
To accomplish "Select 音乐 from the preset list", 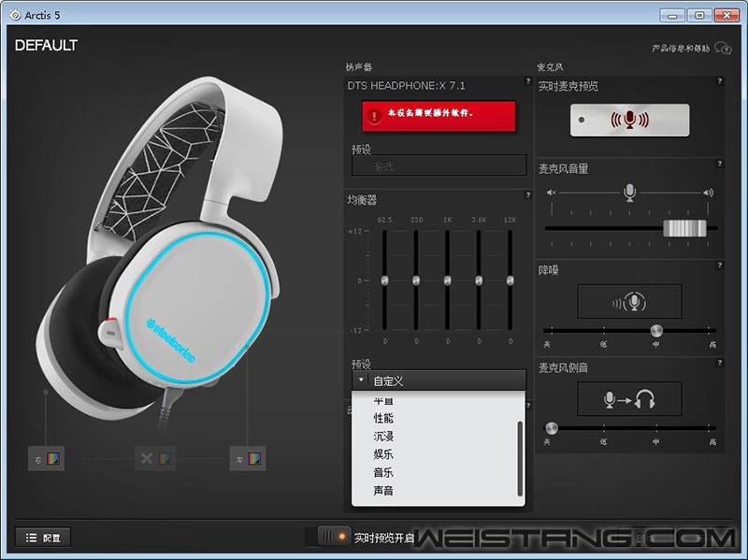I will click(x=383, y=473).
